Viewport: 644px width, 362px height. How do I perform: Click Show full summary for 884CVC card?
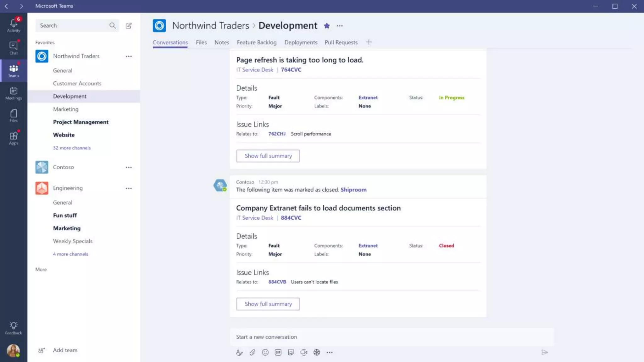point(268,304)
